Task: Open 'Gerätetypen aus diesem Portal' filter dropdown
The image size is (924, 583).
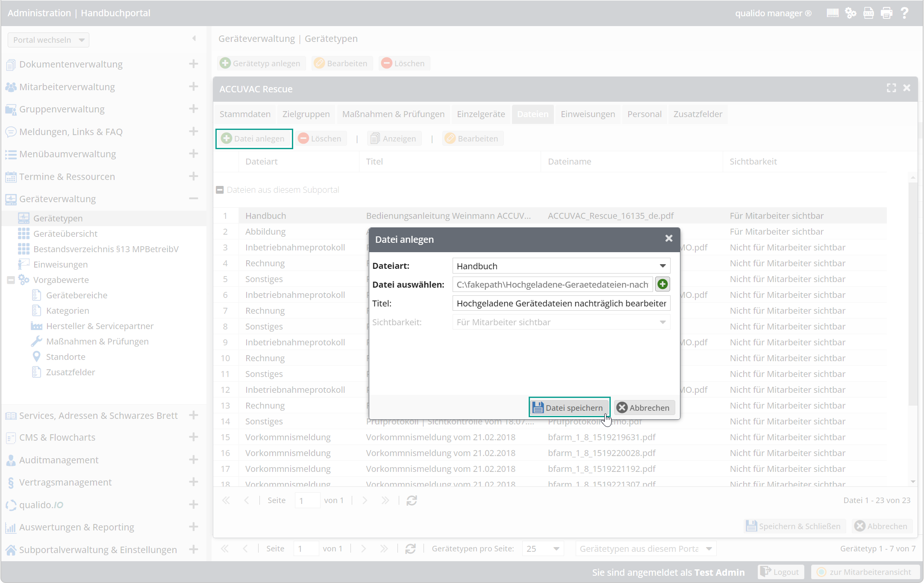Action: [709, 549]
